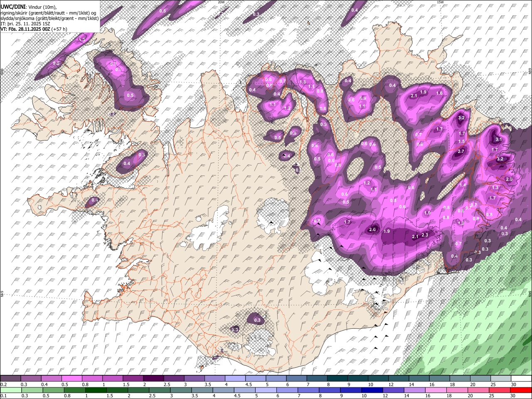The width and height of the screenshot is (532, 399).
Task: Click the 2.3 snowfall value on map
Action: pyautogui.click(x=425, y=235)
